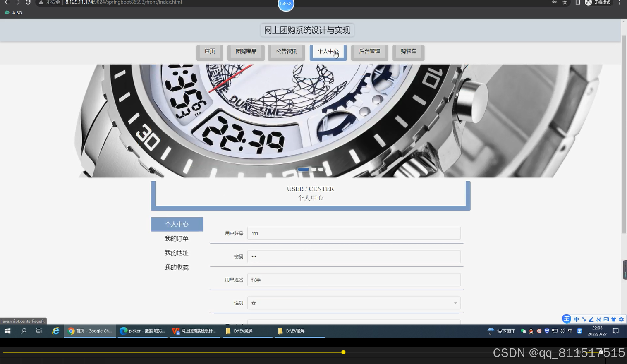The width and height of the screenshot is (627, 364).
Task: Click the address bar URL
Action: [124, 2]
